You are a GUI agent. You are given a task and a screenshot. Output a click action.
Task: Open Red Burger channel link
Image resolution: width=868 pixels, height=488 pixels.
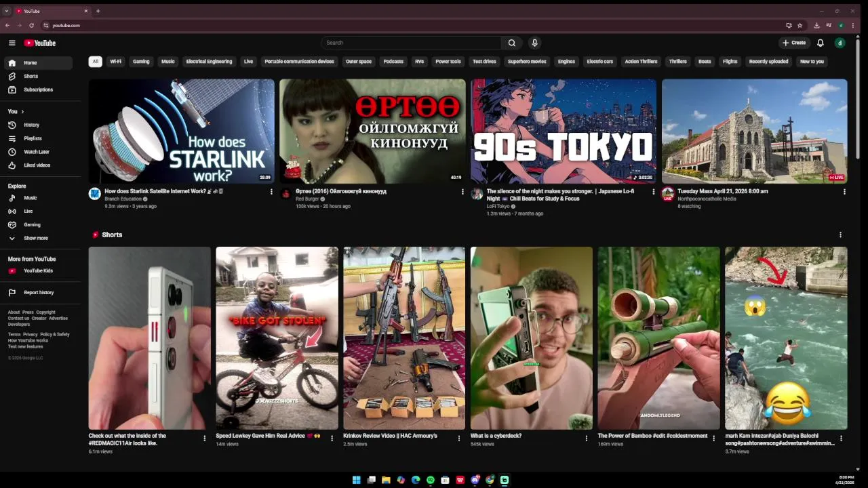pyautogui.click(x=307, y=199)
